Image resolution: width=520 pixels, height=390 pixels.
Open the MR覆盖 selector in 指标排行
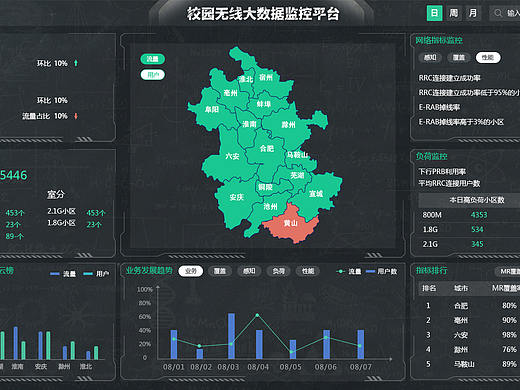click(x=508, y=272)
